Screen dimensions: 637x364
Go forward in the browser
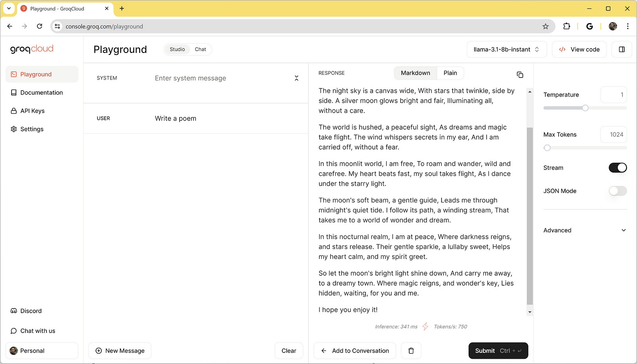(25, 26)
